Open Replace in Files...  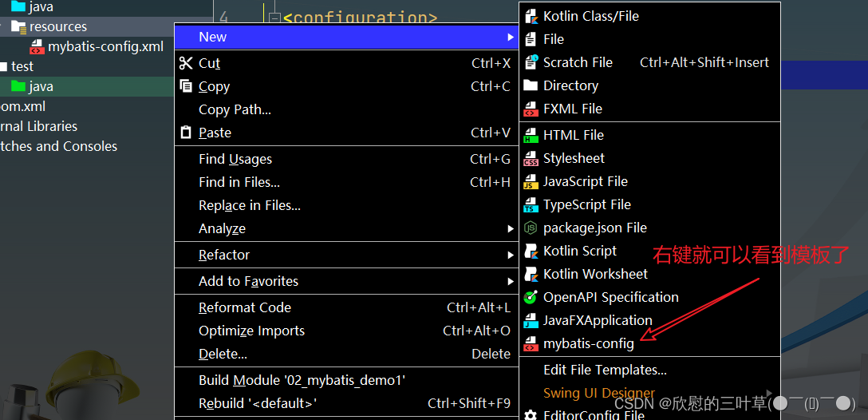pos(346,205)
